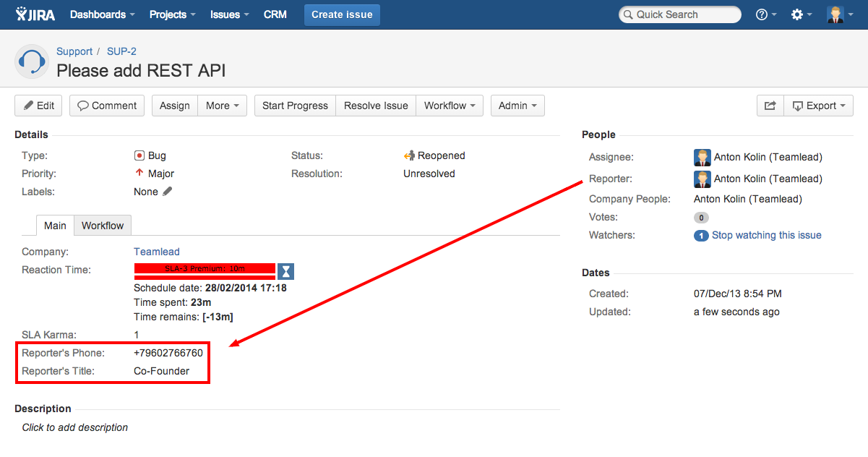Switch to the Workflow tab
The width and height of the screenshot is (868, 457).
(103, 226)
